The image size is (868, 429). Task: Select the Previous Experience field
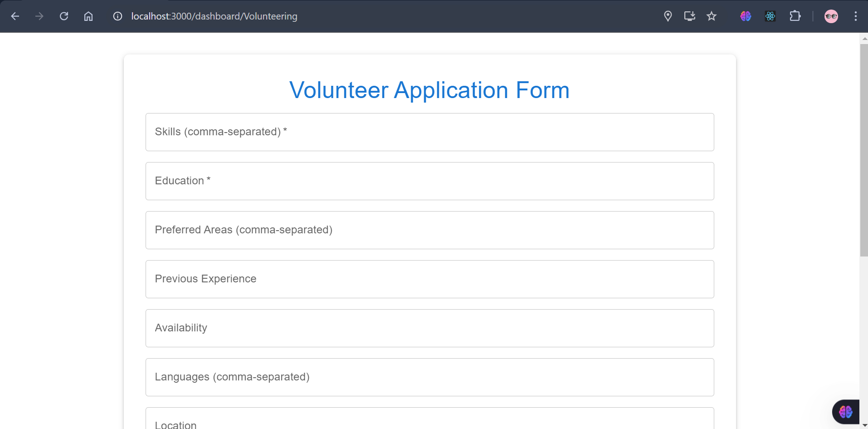pyautogui.click(x=429, y=279)
